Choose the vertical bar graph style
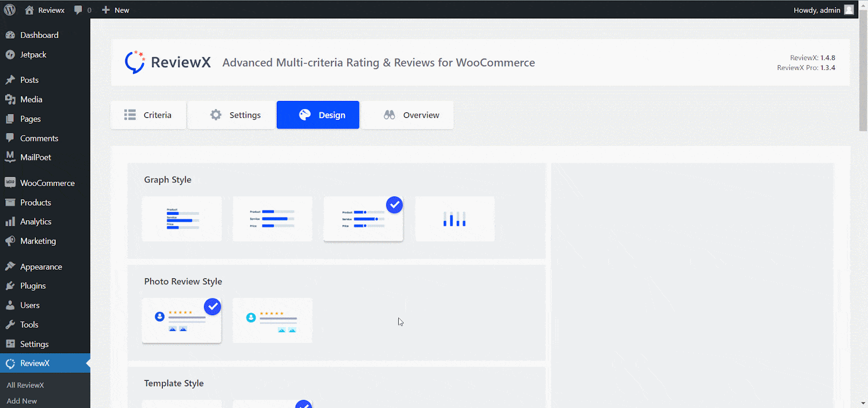The width and height of the screenshot is (868, 408). click(455, 219)
